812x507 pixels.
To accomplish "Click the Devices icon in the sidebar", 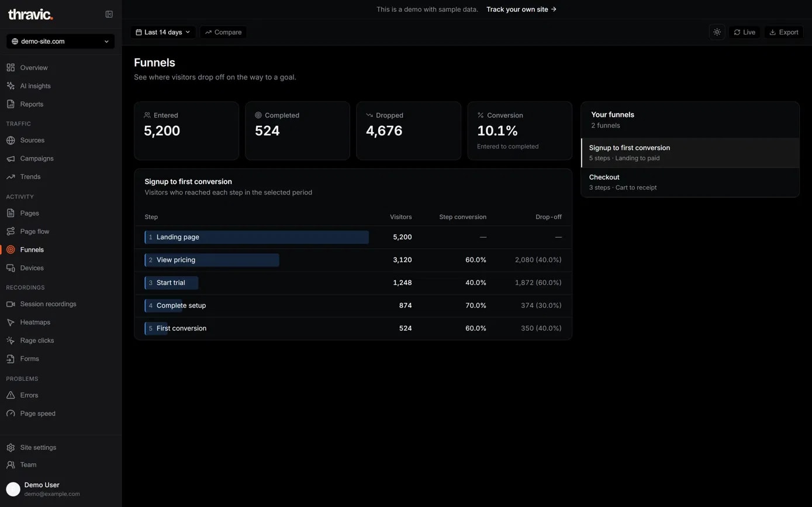I will point(11,268).
